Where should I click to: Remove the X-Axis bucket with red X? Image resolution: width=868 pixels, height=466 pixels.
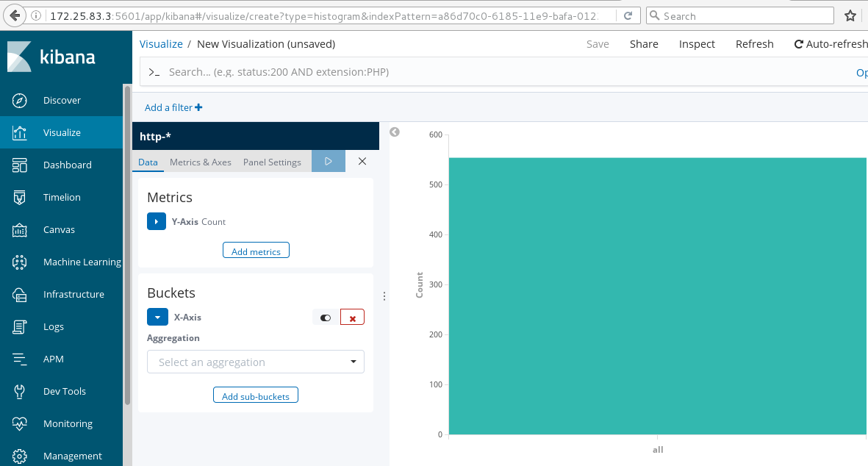click(352, 317)
